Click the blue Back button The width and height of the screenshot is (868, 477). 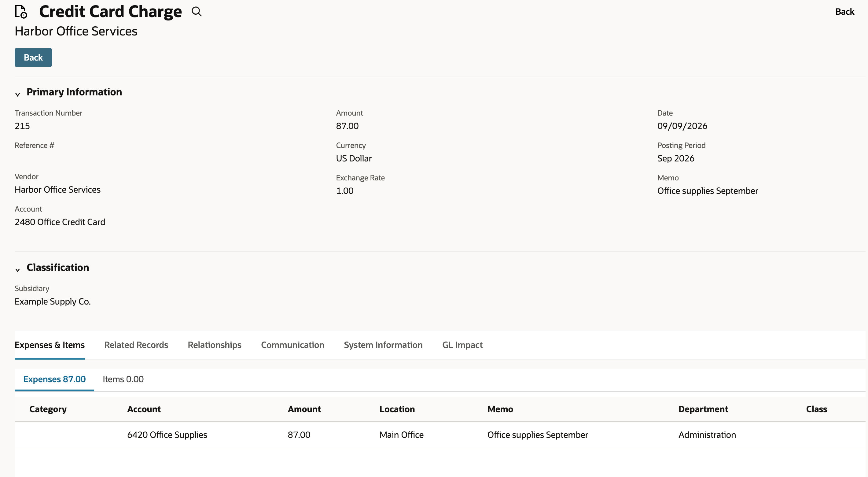point(33,57)
